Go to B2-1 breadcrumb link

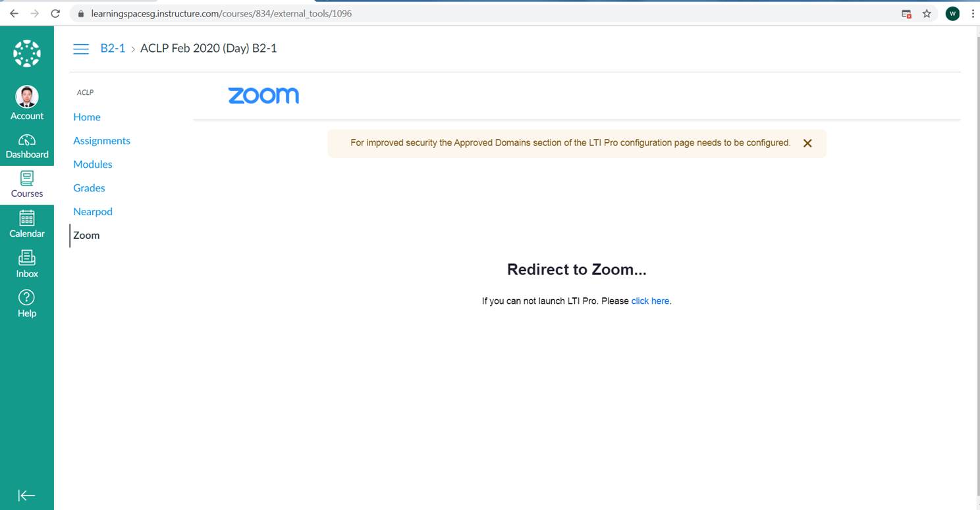point(113,48)
